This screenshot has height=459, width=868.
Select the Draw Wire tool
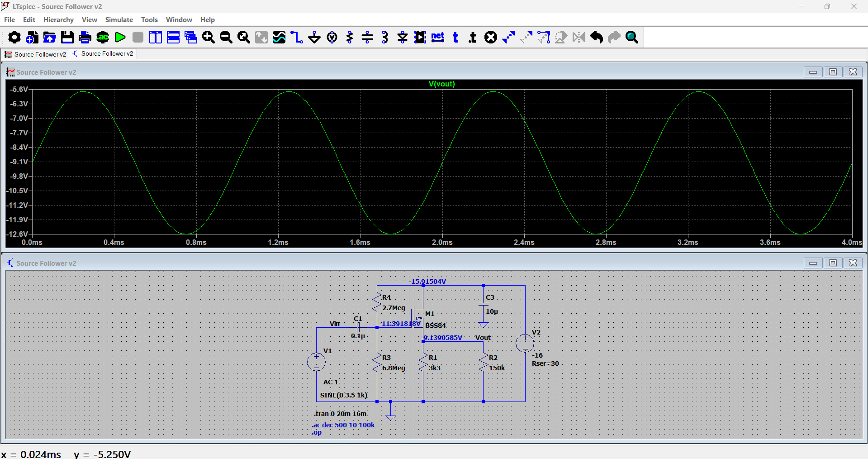297,37
